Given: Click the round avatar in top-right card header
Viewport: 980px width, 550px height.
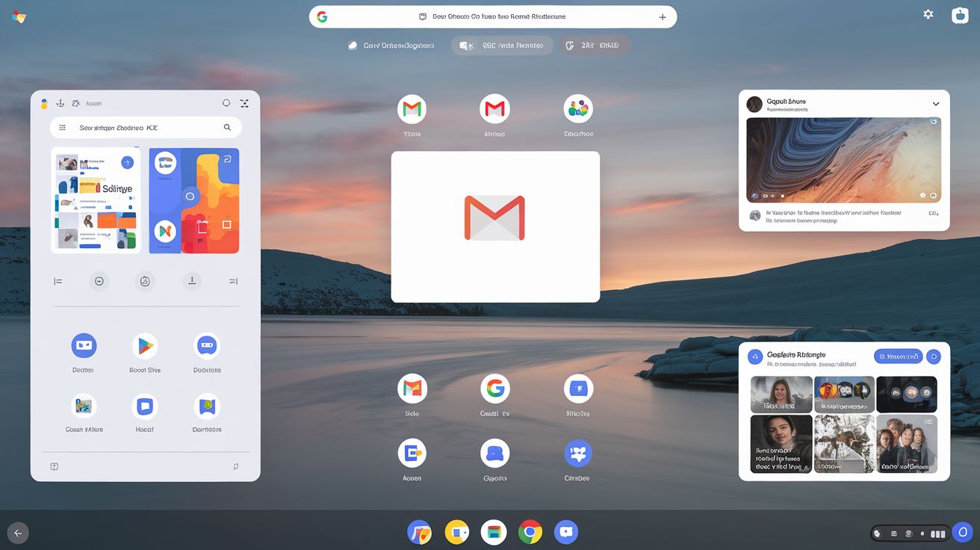Looking at the screenshot, I should pyautogui.click(x=754, y=104).
